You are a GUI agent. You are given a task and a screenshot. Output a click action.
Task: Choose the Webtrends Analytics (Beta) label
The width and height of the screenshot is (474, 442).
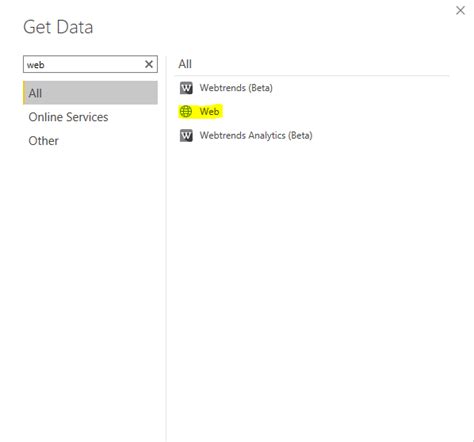[x=256, y=136]
